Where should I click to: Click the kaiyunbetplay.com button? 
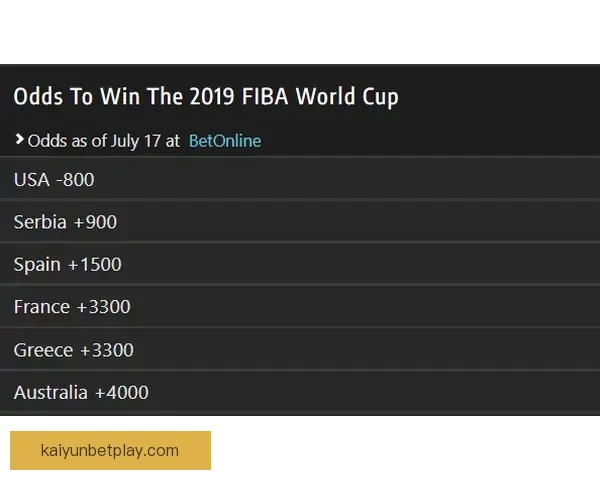[x=111, y=449]
